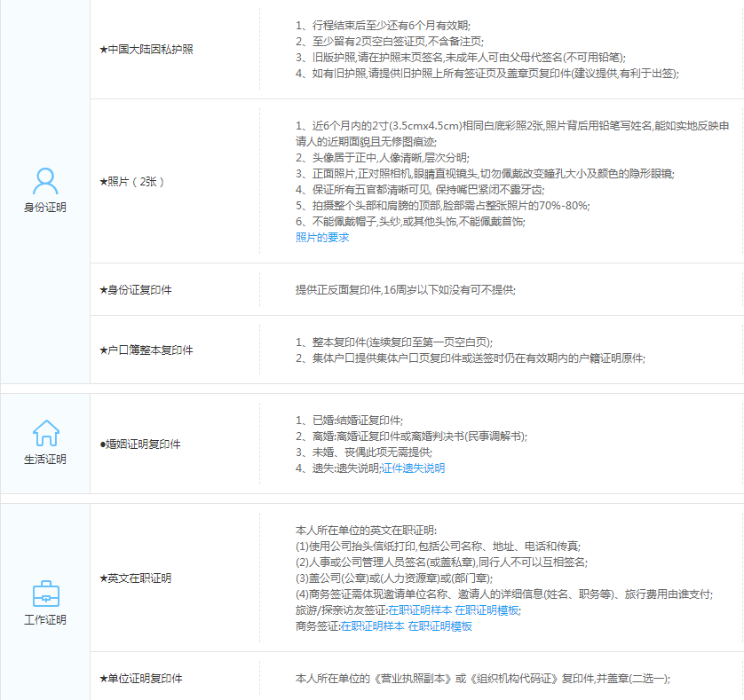The image size is (744, 700).
Task: Select the 身份证明 section label
Action: point(44,208)
